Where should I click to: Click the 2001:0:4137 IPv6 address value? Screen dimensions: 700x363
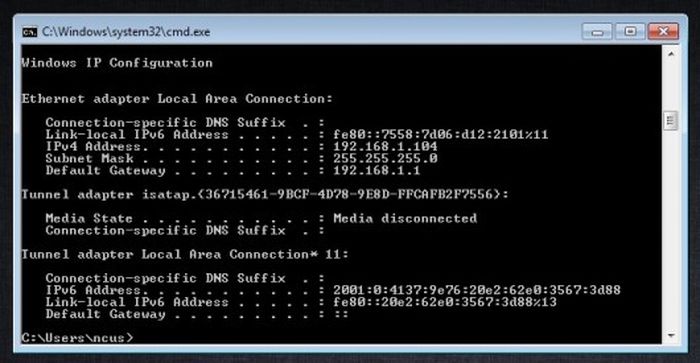(x=477, y=290)
